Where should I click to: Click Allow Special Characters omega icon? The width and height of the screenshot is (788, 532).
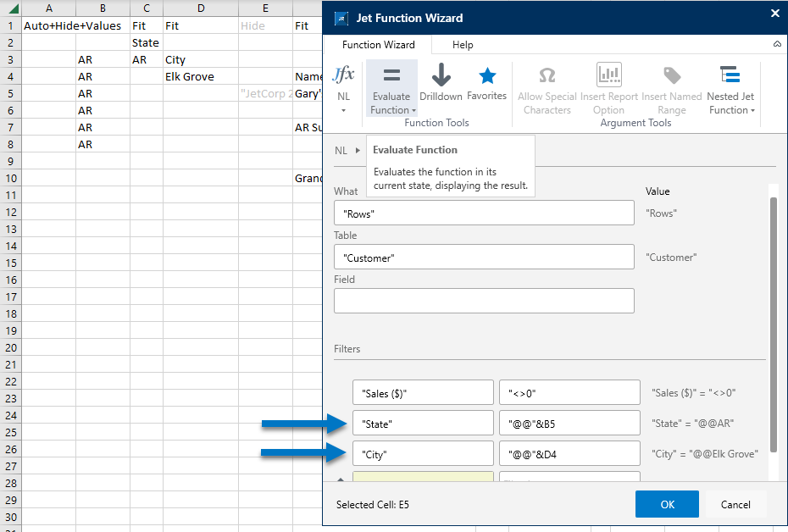(x=547, y=75)
